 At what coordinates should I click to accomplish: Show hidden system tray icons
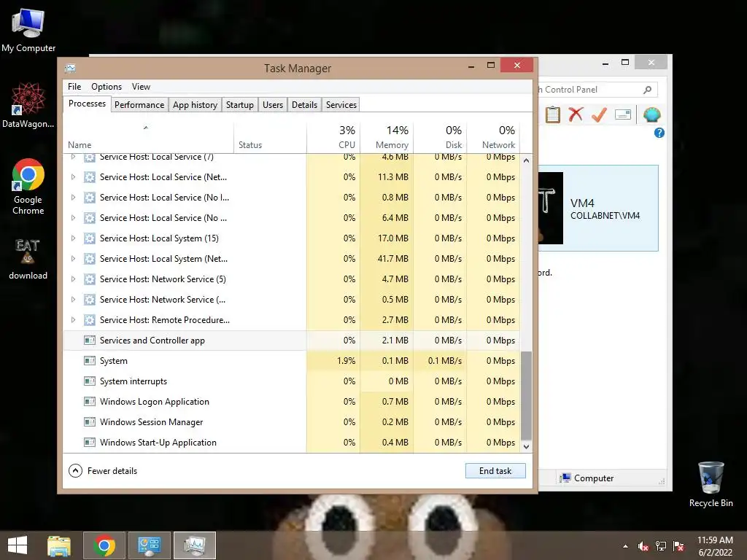(x=625, y=546)
